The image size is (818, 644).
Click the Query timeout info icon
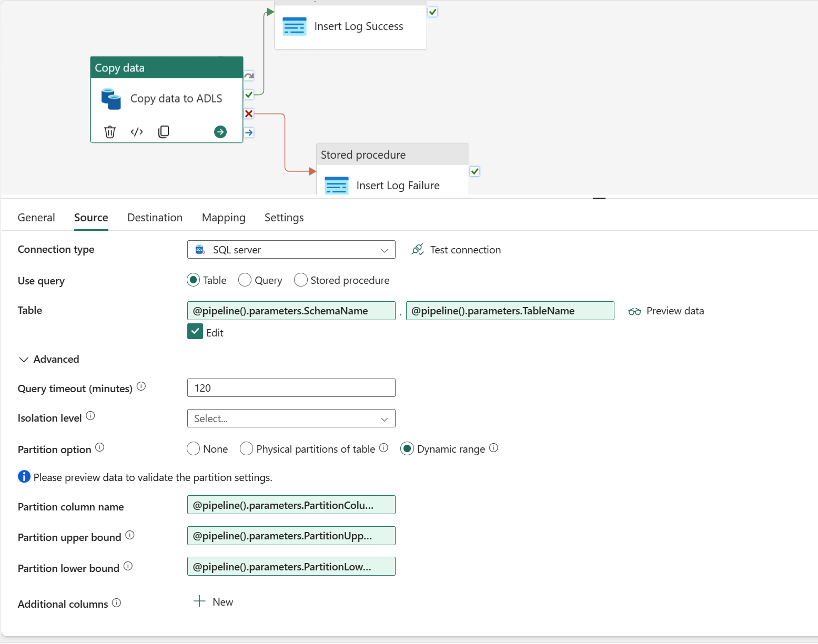(141, 386)
